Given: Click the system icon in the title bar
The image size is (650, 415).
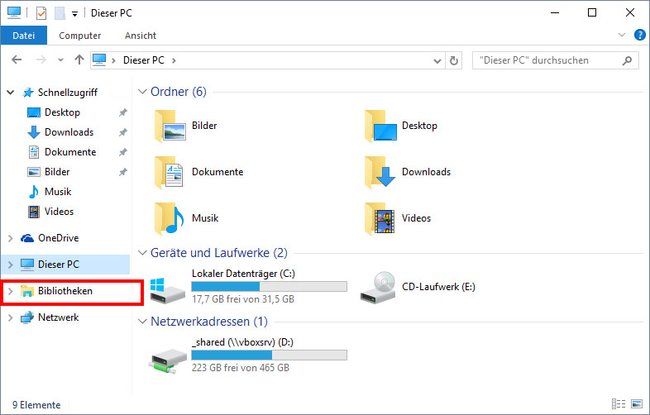Looking at the screenshot, I should [14, 13].
